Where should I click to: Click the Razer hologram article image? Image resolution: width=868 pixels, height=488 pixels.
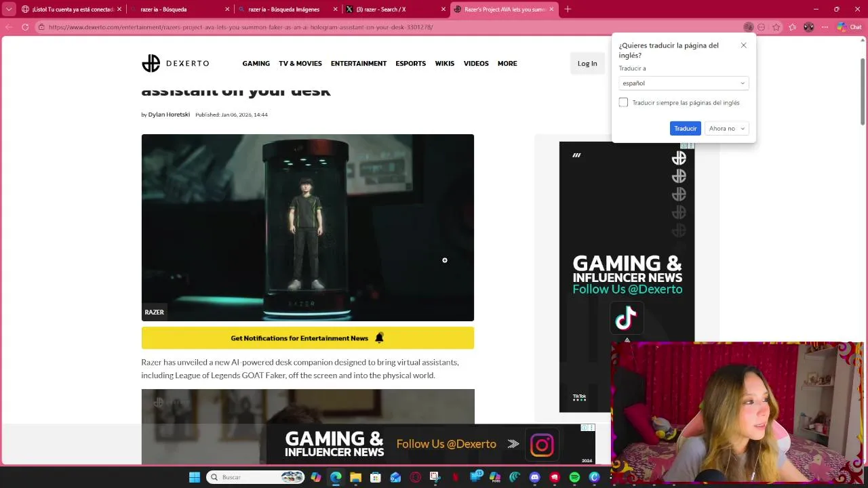coord(308,228)
